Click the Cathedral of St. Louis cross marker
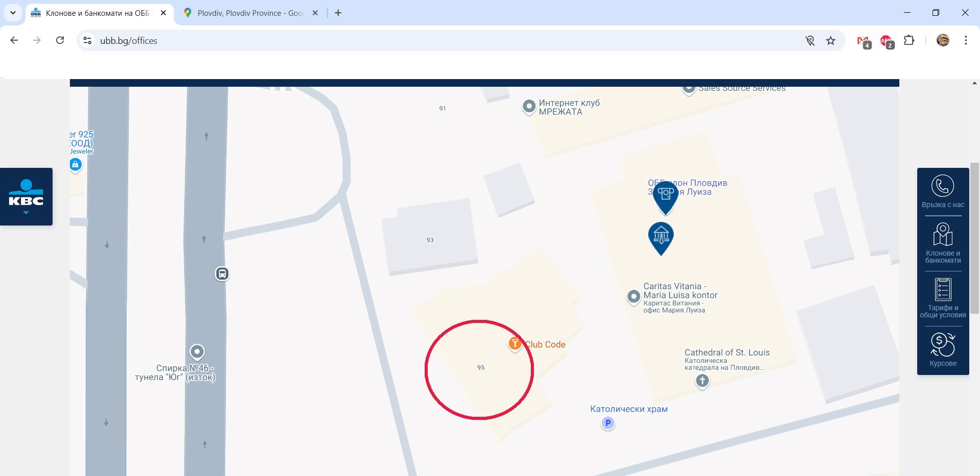The image size is (980, 476). coord(702,381)
